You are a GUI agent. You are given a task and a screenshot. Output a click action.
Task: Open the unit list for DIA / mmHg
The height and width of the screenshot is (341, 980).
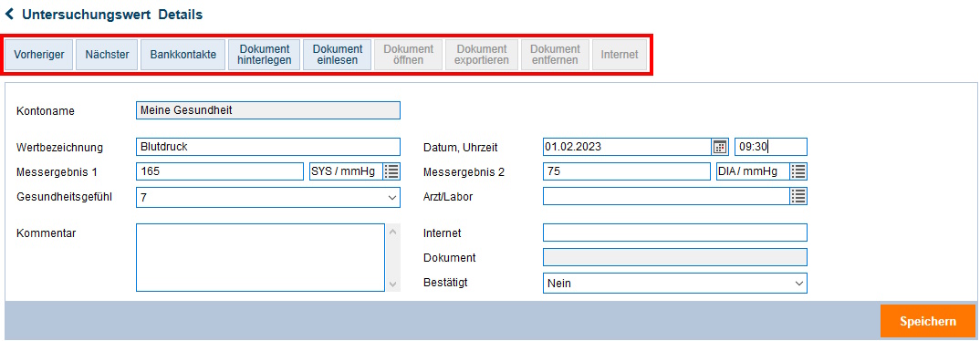(x=798, y=171)
